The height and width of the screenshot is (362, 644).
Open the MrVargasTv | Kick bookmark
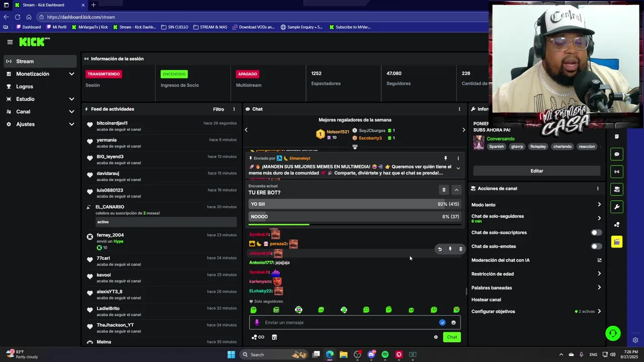pyautogui.click(x=90, y=27)
